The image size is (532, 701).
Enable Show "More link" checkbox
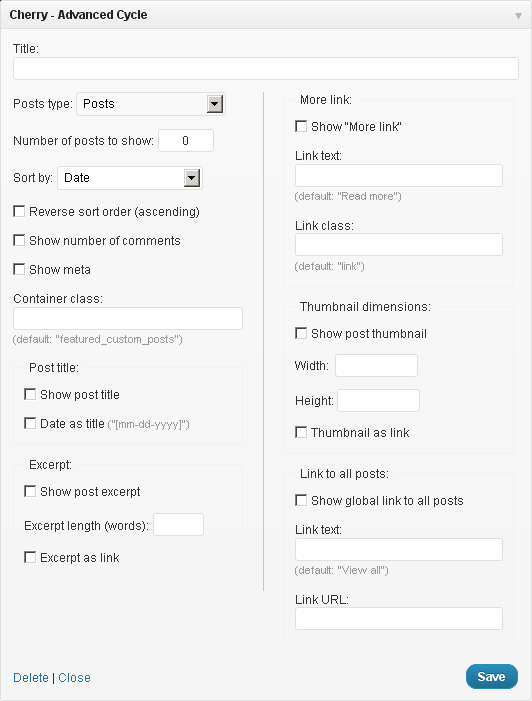[x=301, y=126]
